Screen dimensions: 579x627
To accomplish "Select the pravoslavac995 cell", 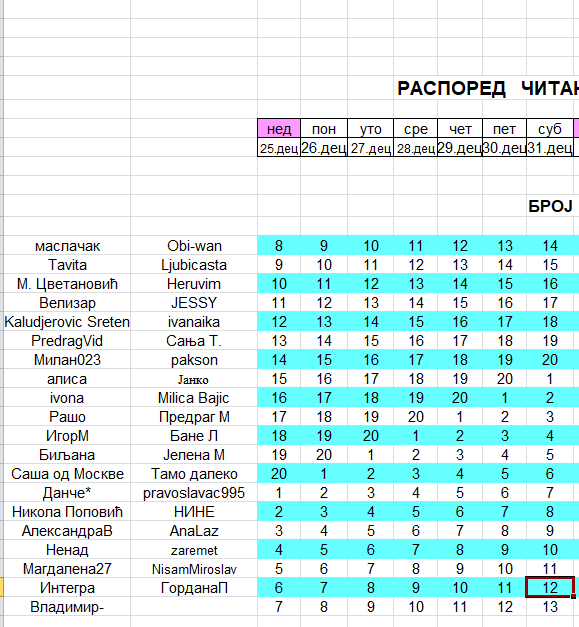I will tap(194, 493).
